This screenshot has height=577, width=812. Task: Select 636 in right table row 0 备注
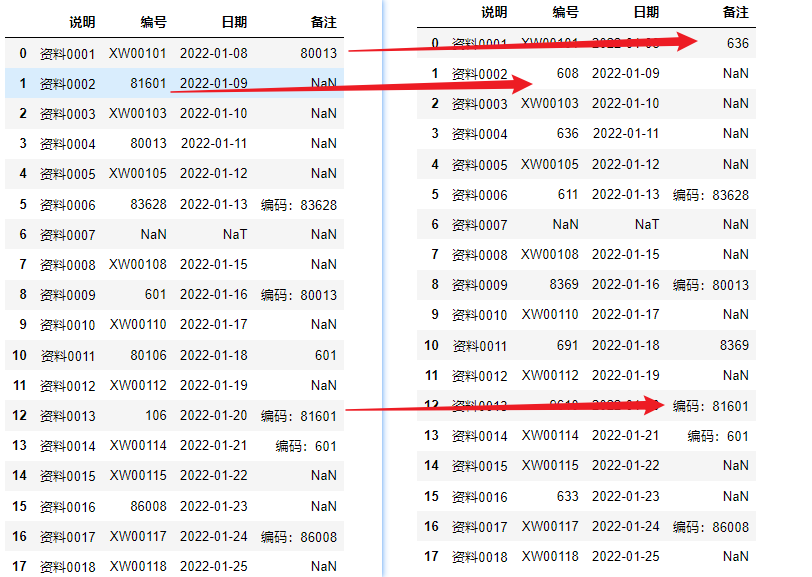[738, 43]
